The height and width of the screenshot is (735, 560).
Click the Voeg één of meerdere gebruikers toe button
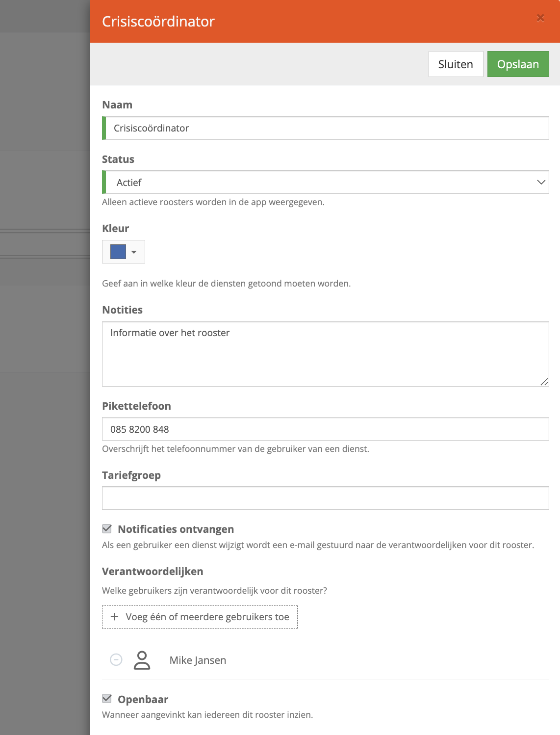pyautogui.click(x=200, y=617)
